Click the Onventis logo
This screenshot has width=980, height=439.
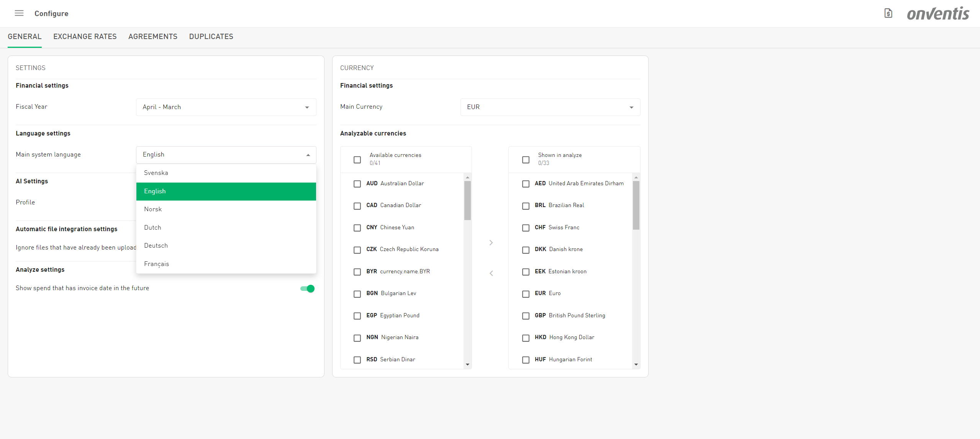click(x=938, y=14)
